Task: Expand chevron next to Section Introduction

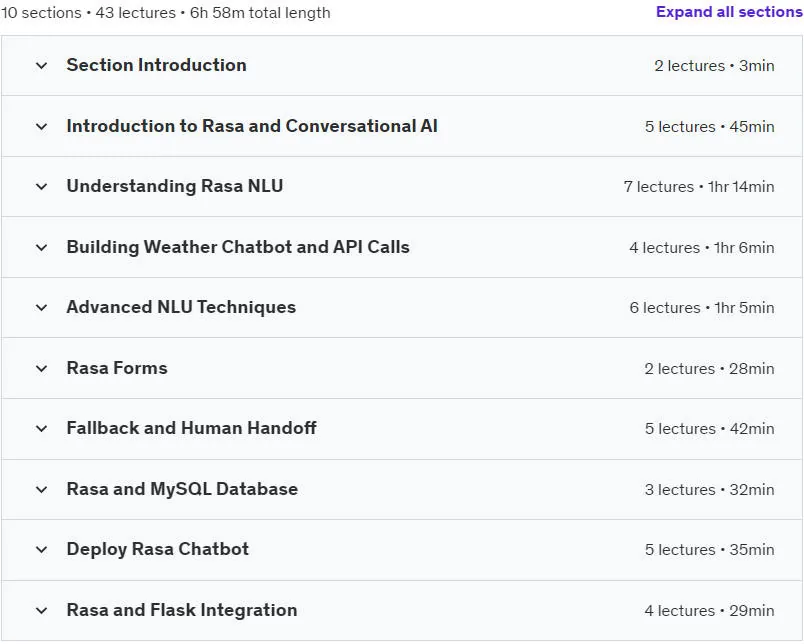Action: coord(42,66)
